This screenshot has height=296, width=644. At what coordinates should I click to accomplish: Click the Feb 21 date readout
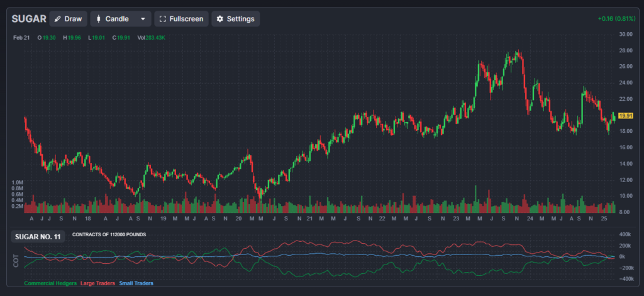21,38
